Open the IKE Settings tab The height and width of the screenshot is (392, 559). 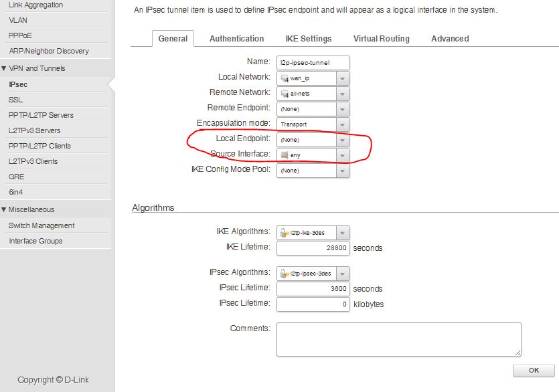click(309, 39)
